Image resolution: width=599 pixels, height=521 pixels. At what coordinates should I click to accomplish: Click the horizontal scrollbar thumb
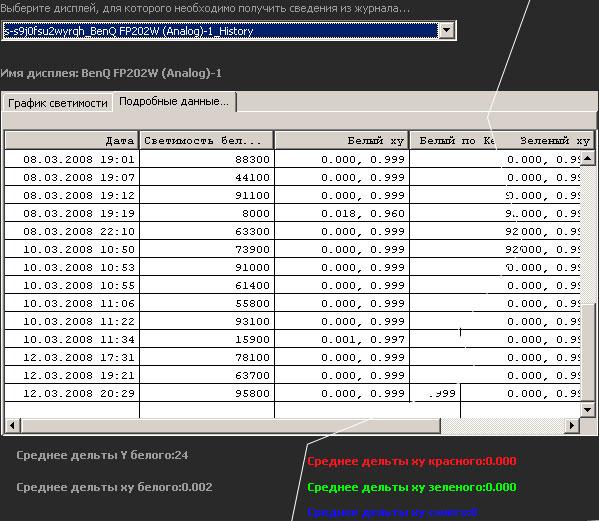coord(230,426)
